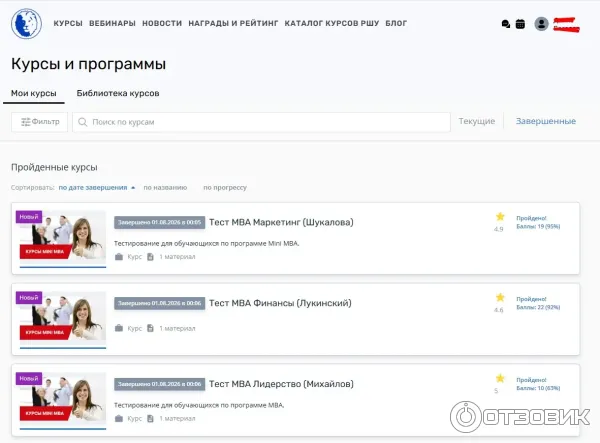Screen dimensions: 600x443
Task: Sort courses по названию
Action: (165, 187)
